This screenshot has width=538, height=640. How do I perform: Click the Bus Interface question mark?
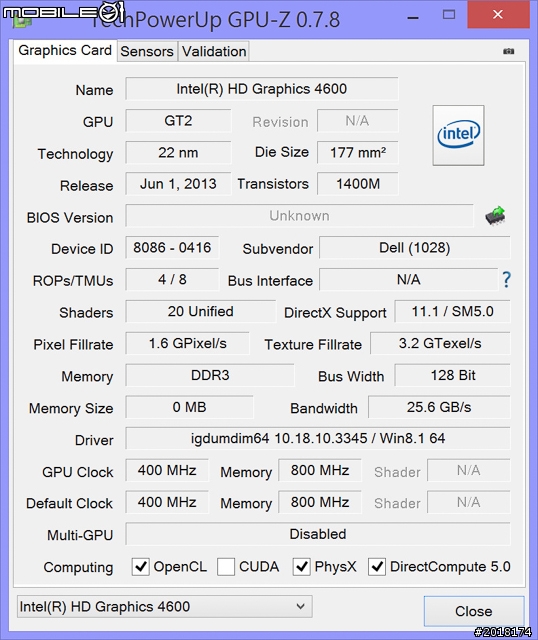pyautogui.click(x=506, y=280)
